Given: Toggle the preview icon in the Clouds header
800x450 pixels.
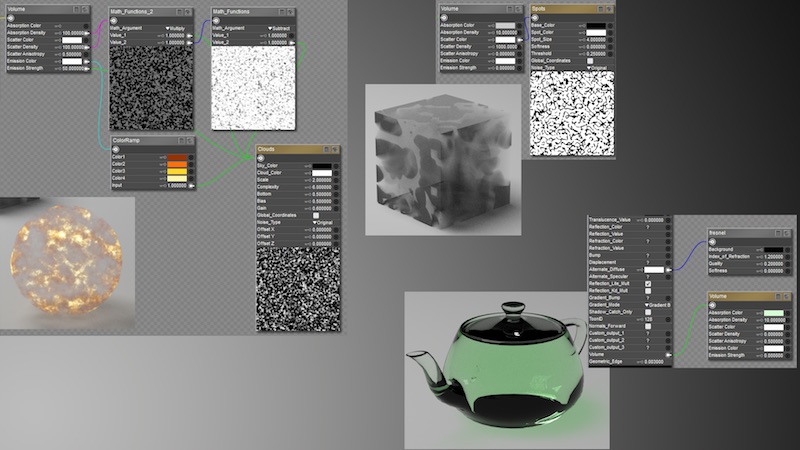Looking at the screenshot, I should tap(326, 149).
